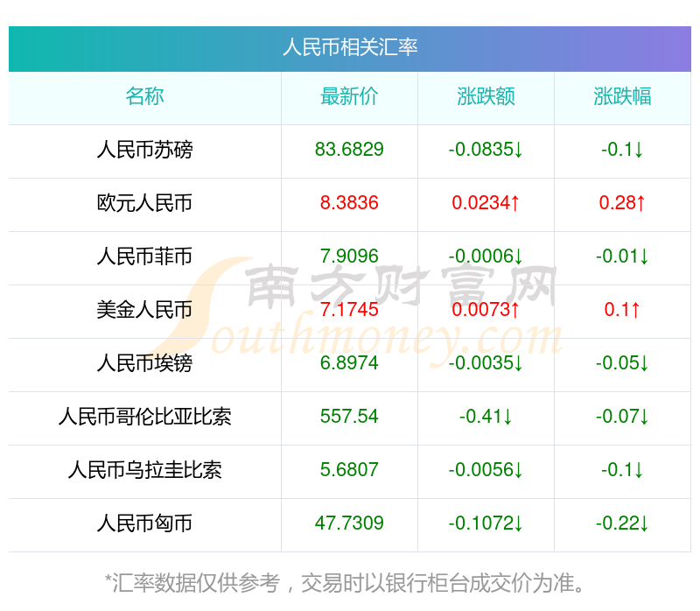Click the change value -0.0056↓
The width and height of the screenshot is (700, 611).
click(x=486, y=470)
